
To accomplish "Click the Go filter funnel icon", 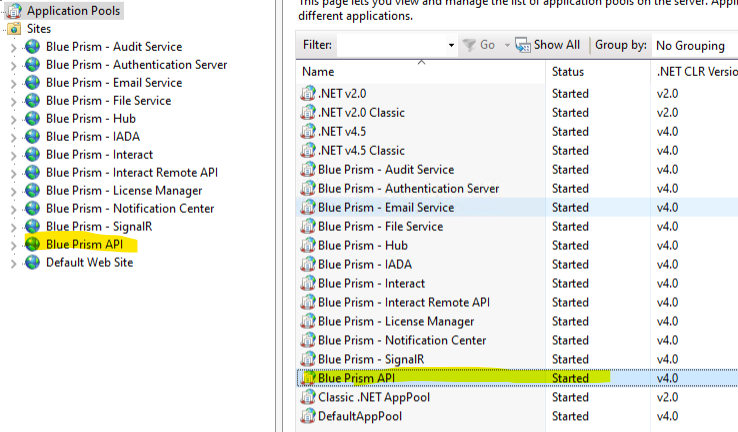I will (x=469, y=45).
